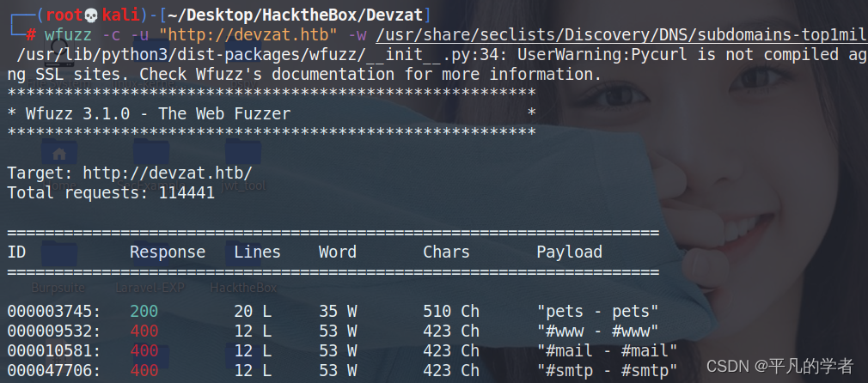Click the "35 W" word count value
868x383 pixels.
(339, 312)
